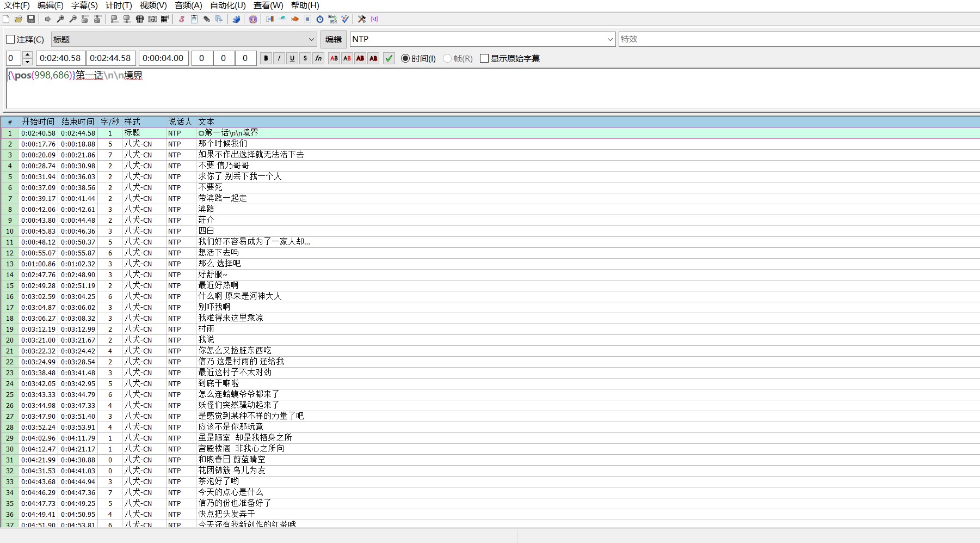
Task: Open the 视频(V) menu
Action: 153,5
